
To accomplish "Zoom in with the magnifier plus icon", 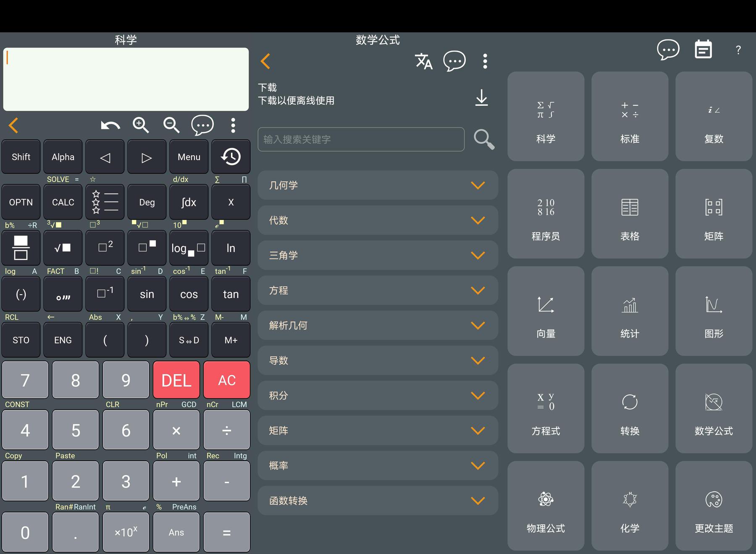I will [141, 125].
